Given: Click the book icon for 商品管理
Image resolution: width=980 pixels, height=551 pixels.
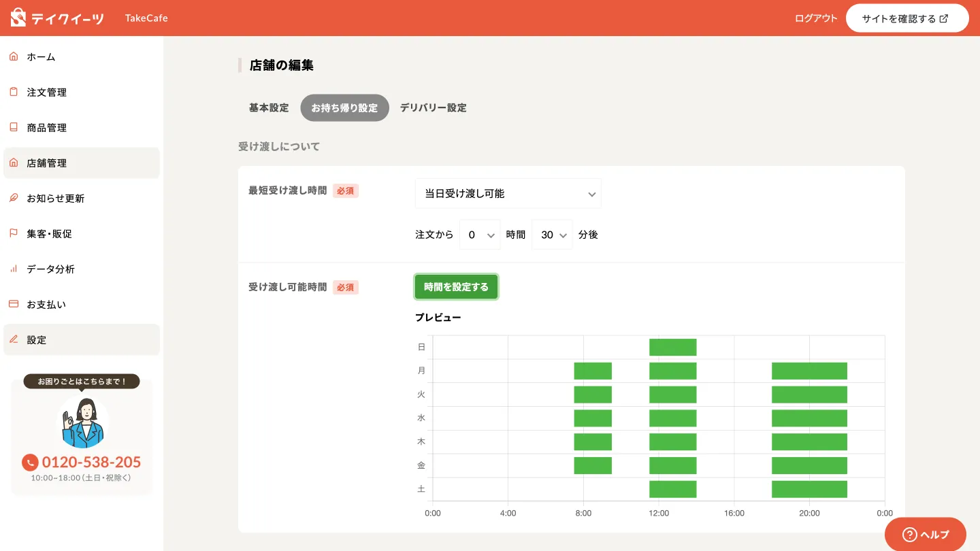Looking at the screenshot, I should [x=14, y=127].
